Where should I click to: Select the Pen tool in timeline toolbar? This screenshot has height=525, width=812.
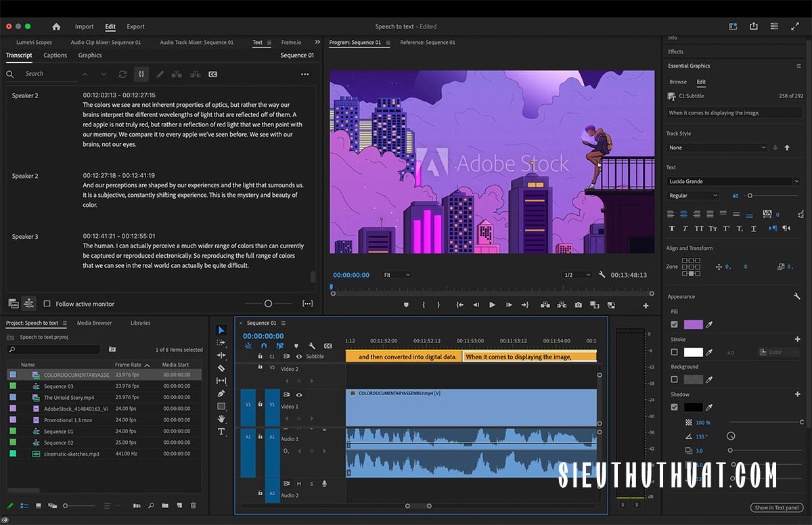click(x=221, y=394)
